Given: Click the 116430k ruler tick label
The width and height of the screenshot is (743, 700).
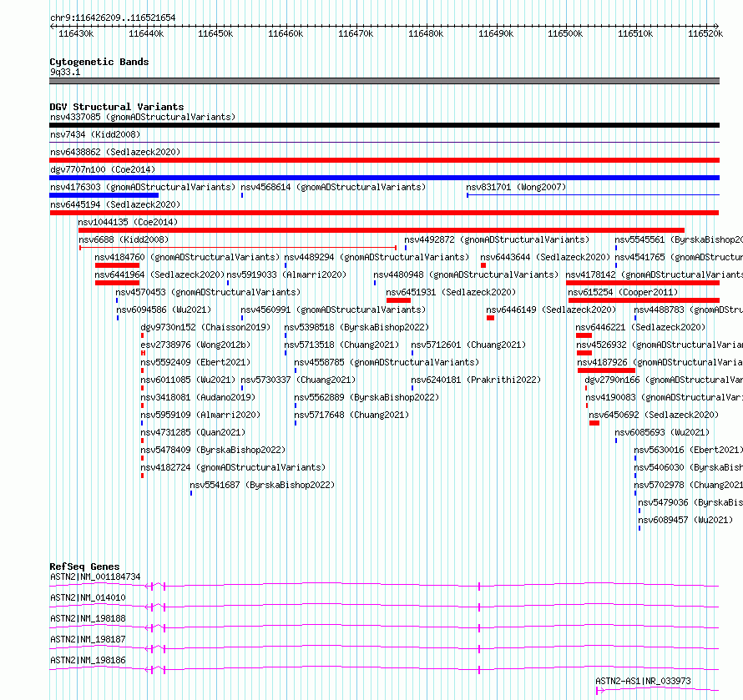Looking at the screenshot, I should (76, 33).
